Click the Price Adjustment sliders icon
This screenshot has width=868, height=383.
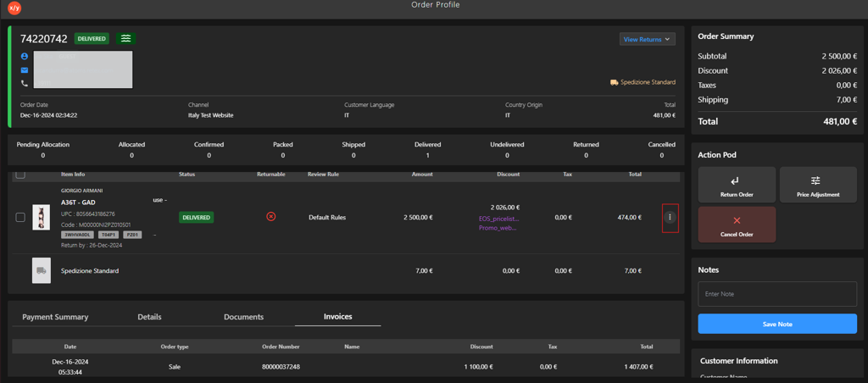[816, 180]
